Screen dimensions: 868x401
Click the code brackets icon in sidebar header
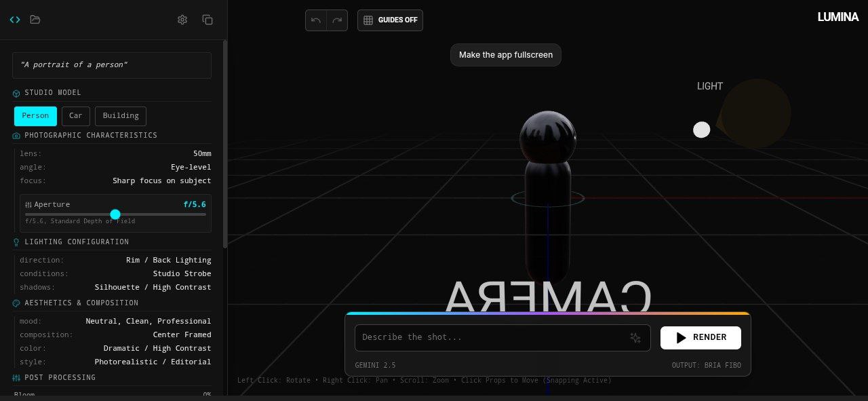pyautogui.click(x=15, y=20)
